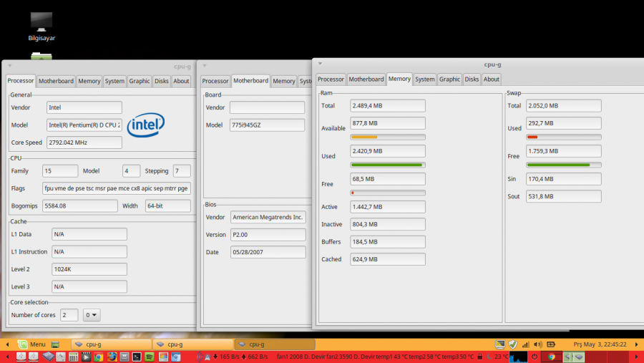The width and height of the screenshot is (644, 363).
Task: Click the security shield tray icon
Action: point(512,344)
